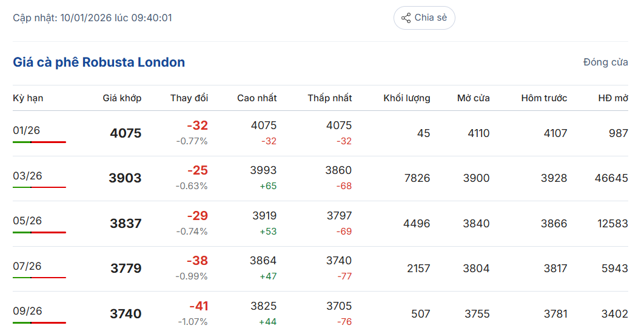
Task: Sort by the Kỳ hạn column header
Action: tap(28, 98)
